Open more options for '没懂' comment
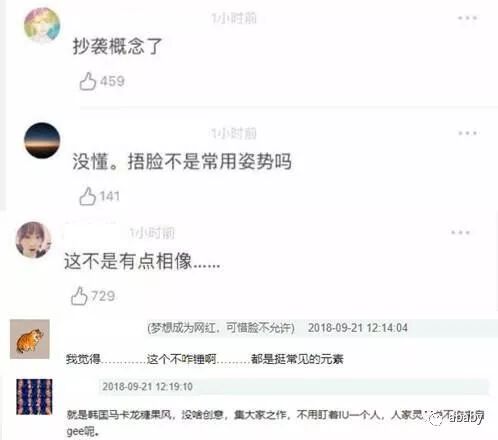 click(x=467, y=133)
